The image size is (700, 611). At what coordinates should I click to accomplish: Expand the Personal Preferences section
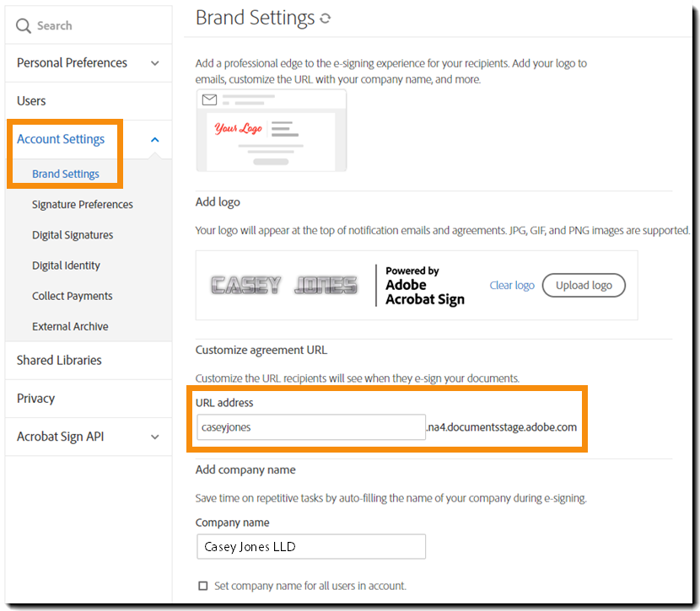[155, 62]
